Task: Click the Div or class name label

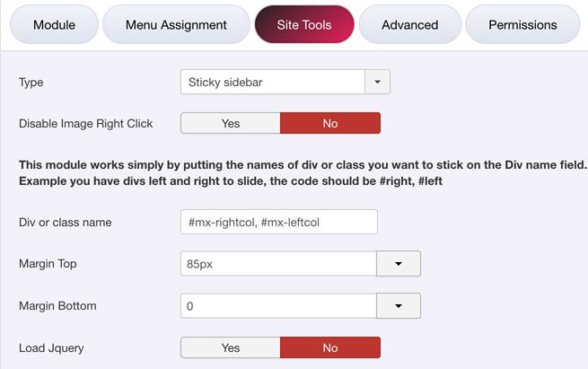Action: coord(65,222)
